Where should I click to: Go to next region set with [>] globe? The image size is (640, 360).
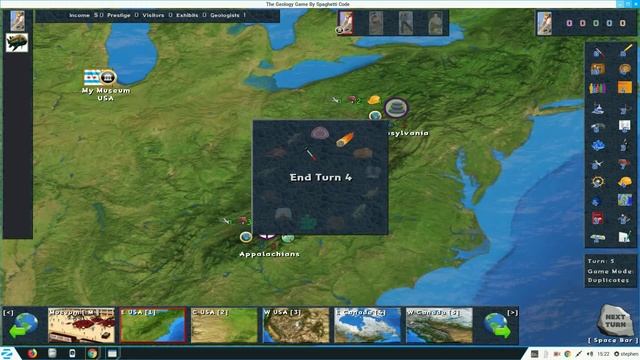coord(497,325)
